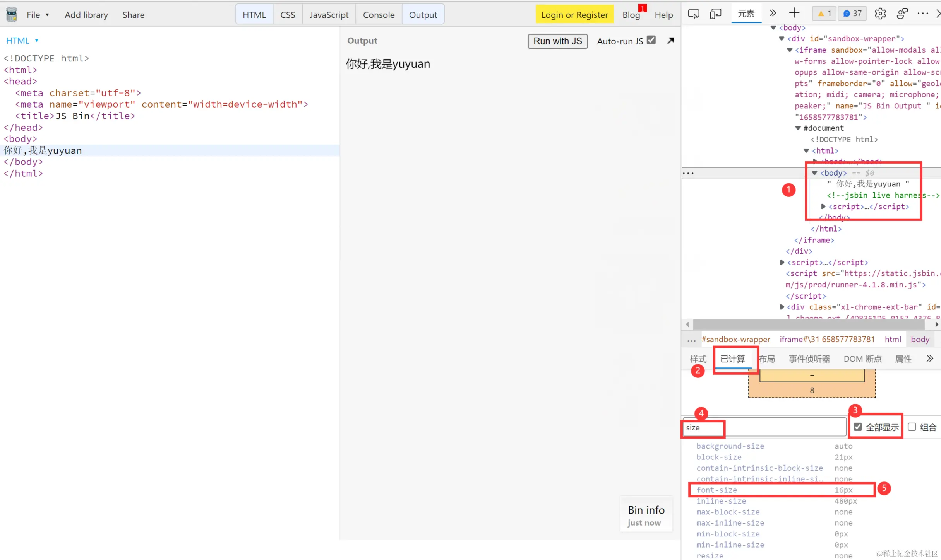Switch to the CSS panel tab

click(288, 15)
